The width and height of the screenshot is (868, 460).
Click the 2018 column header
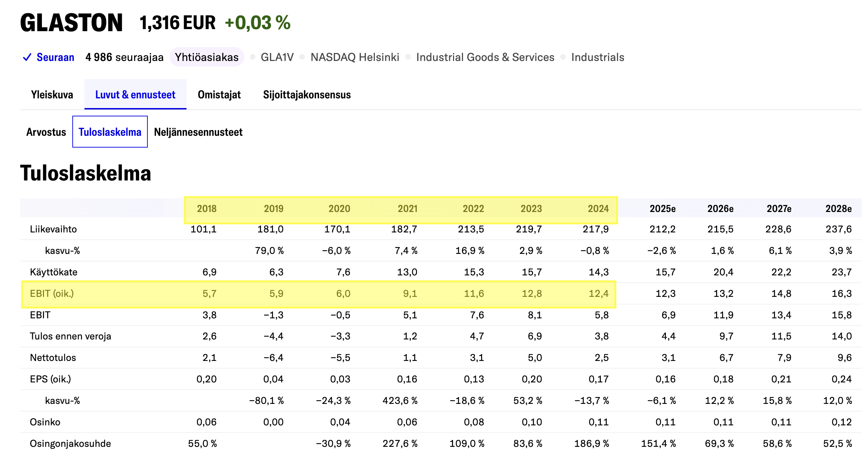[207, 209]
